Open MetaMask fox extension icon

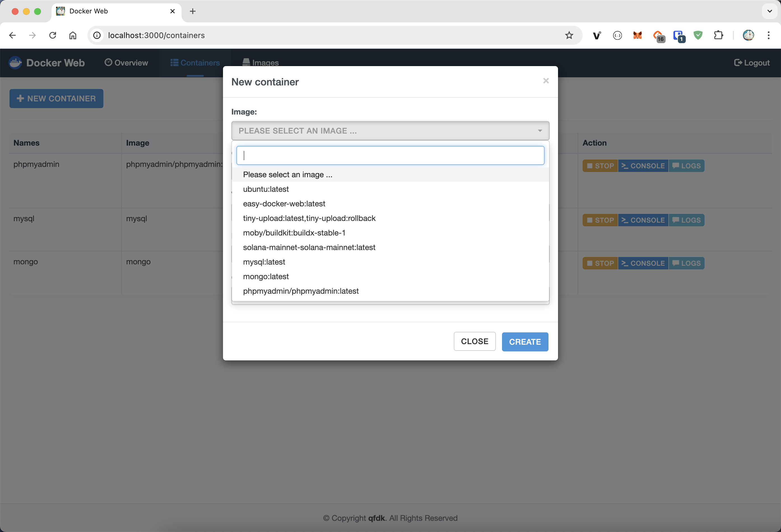(637, 35)
